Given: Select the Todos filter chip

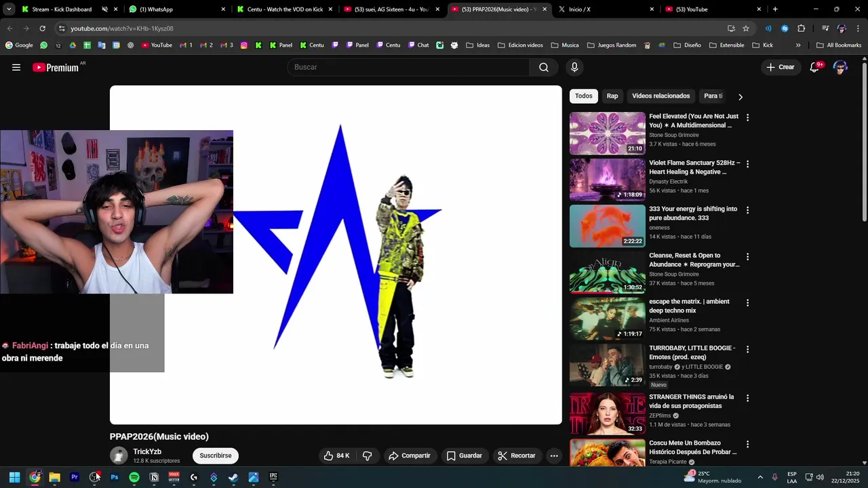Looking at the screenshot, I should click(584, 96).
